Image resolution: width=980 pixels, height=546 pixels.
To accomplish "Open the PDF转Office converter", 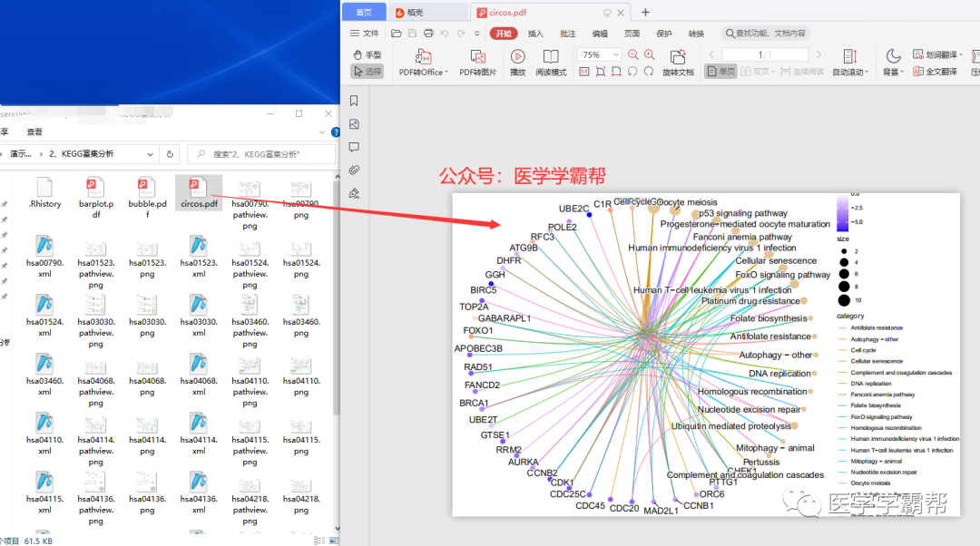I will click(423, 63).
